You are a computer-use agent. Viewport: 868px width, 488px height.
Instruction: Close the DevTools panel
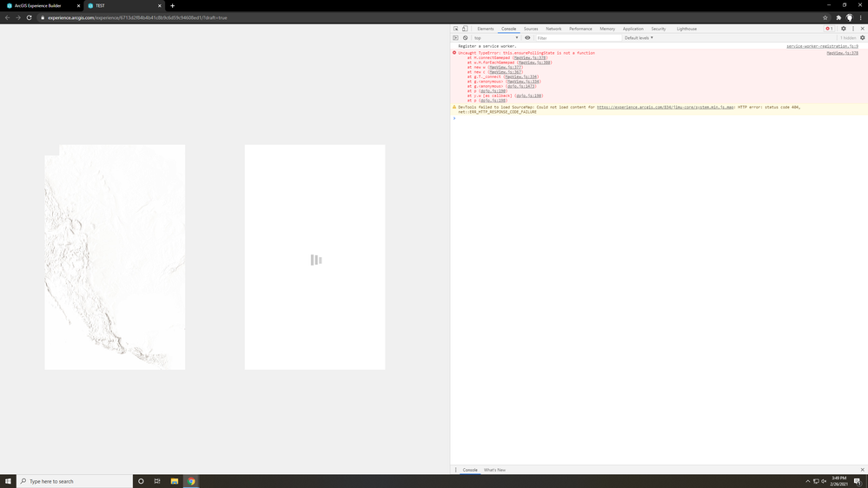(x=862, y=29)
